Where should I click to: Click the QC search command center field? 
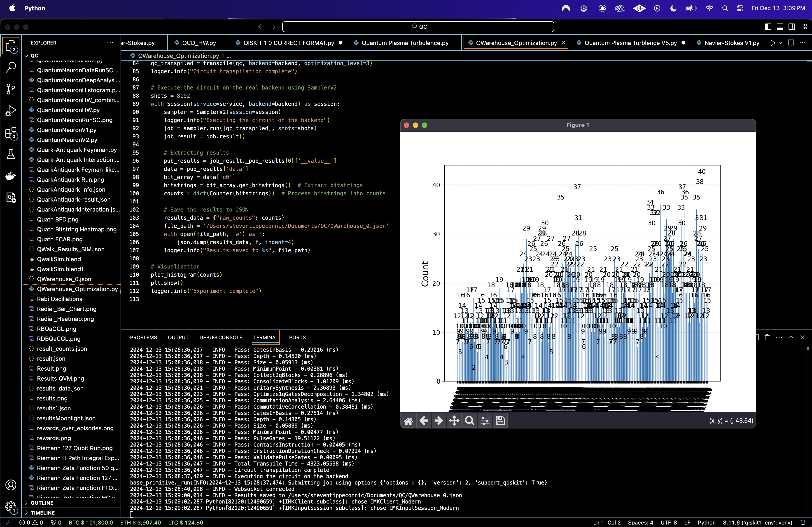coord(418,27)
